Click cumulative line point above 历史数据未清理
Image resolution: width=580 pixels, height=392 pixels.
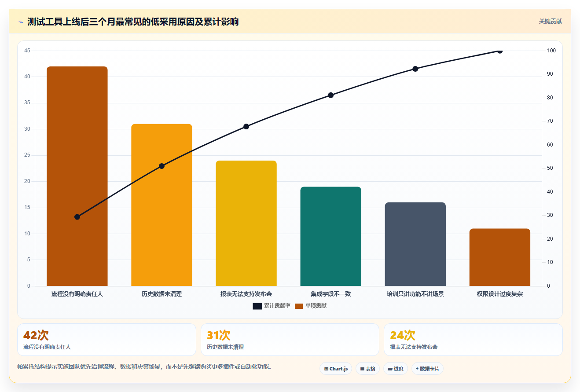[x=162, y=166]
